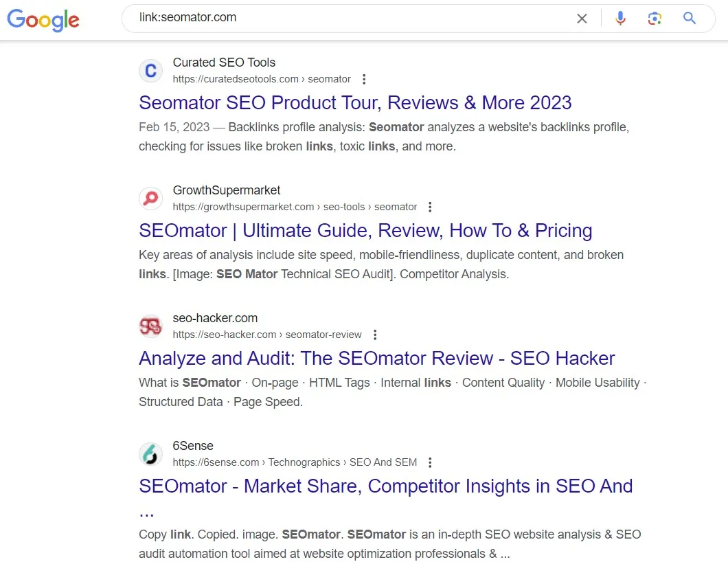Click the seo-hacker.com favicon
Screen dimensions: 728x575
(x=151, y=326)
